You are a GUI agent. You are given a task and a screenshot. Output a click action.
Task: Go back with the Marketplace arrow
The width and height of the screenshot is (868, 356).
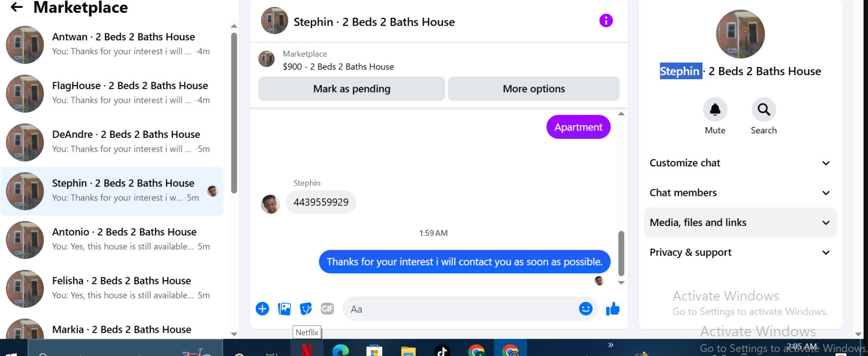pos(17,7)
